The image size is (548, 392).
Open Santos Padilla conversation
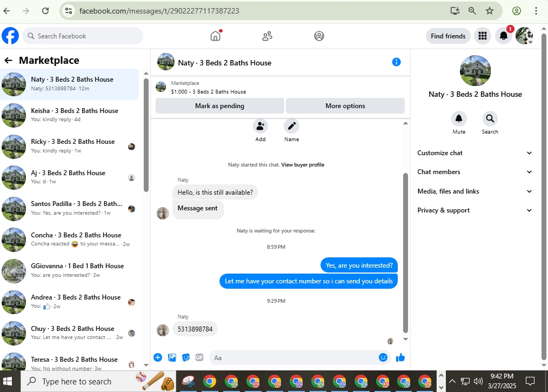[x=70, y=208]
